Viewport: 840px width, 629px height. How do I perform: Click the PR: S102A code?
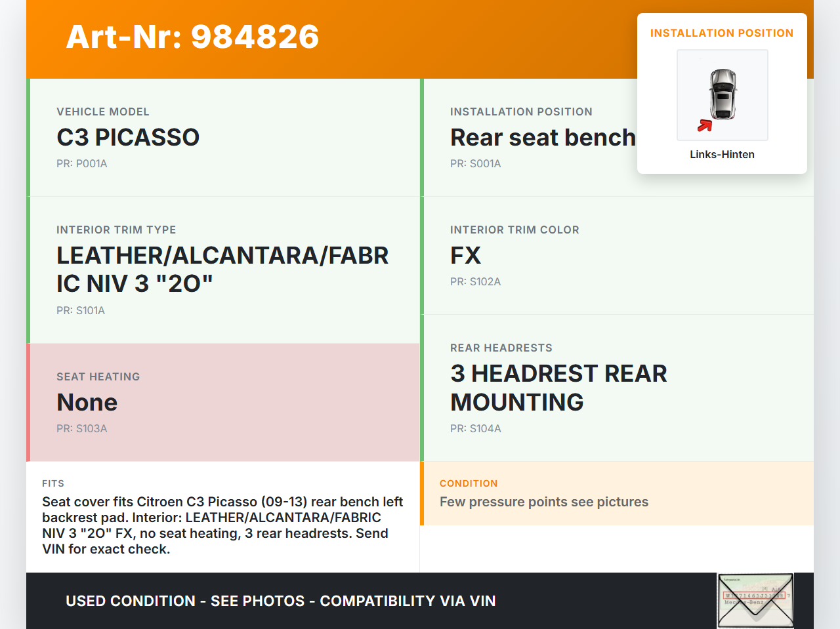click(x=475, y=282)
